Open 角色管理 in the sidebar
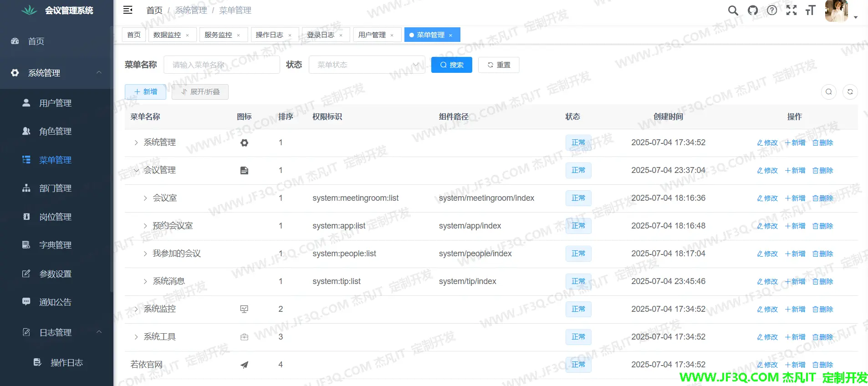Screen dimensions: 868x386 tap(55, 132)
